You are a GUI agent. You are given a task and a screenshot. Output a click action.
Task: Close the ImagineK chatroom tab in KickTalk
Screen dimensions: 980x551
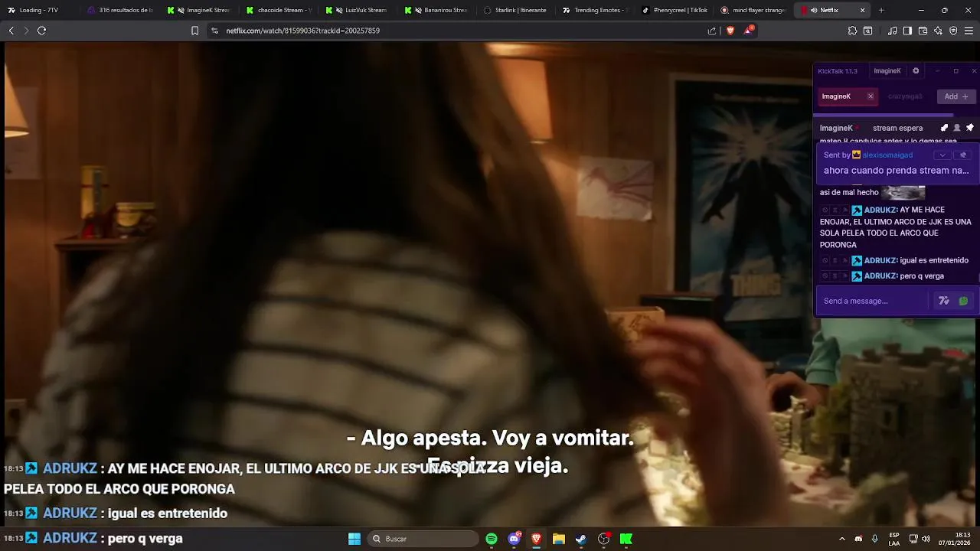point(871,96)
